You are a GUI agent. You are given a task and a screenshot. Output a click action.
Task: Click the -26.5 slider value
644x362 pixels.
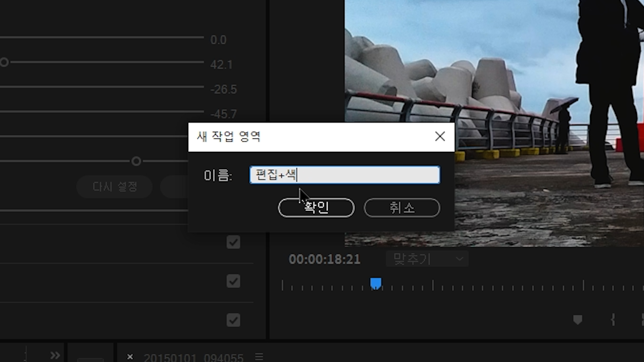tap(223, 89)
